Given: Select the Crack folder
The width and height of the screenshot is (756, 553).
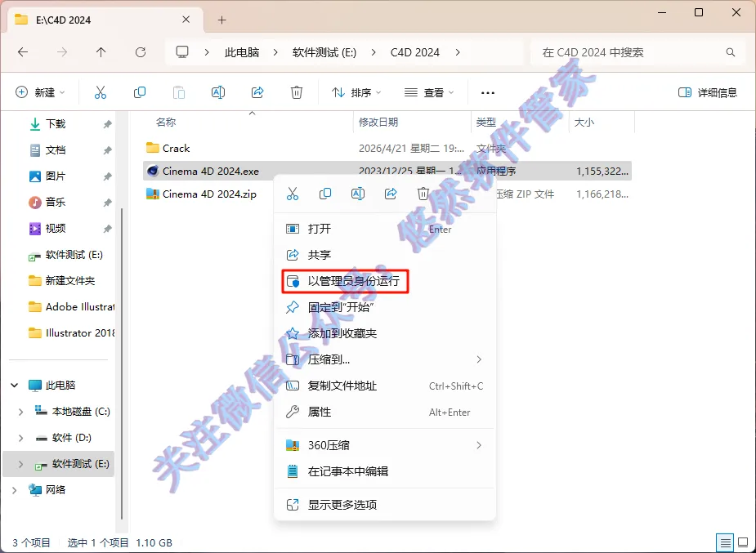Looking at the screenshot, I should tap(387, 149).
